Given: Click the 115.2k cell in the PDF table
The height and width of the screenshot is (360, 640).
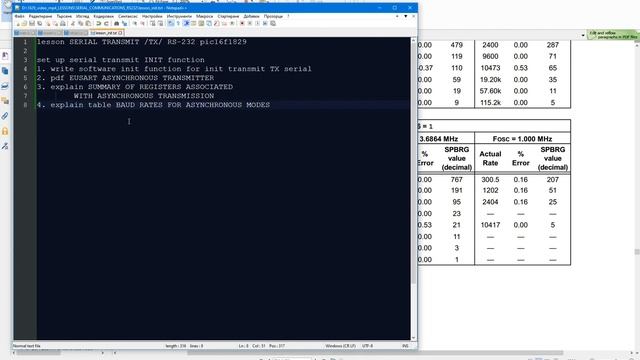Looking at the screenshot, I should point(490,102).
